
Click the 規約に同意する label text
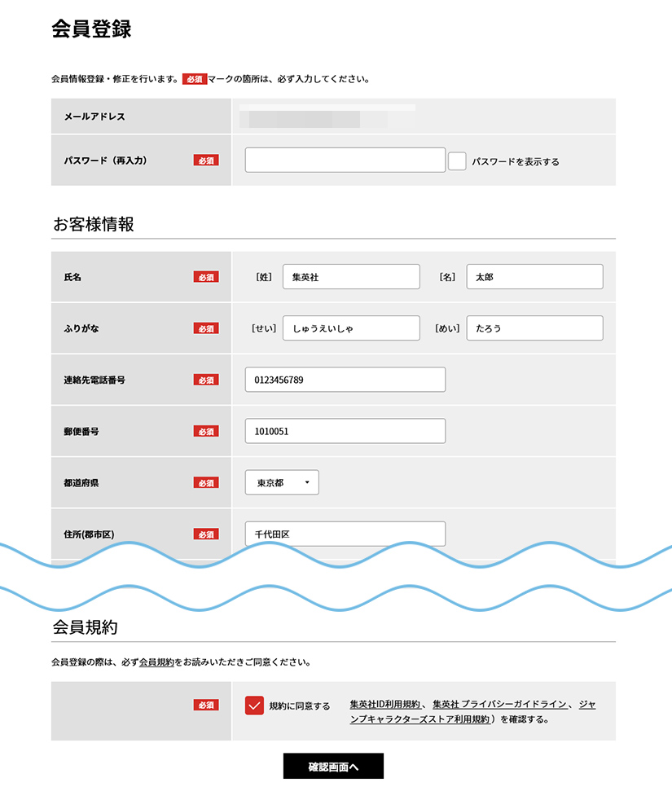(299, 706)
